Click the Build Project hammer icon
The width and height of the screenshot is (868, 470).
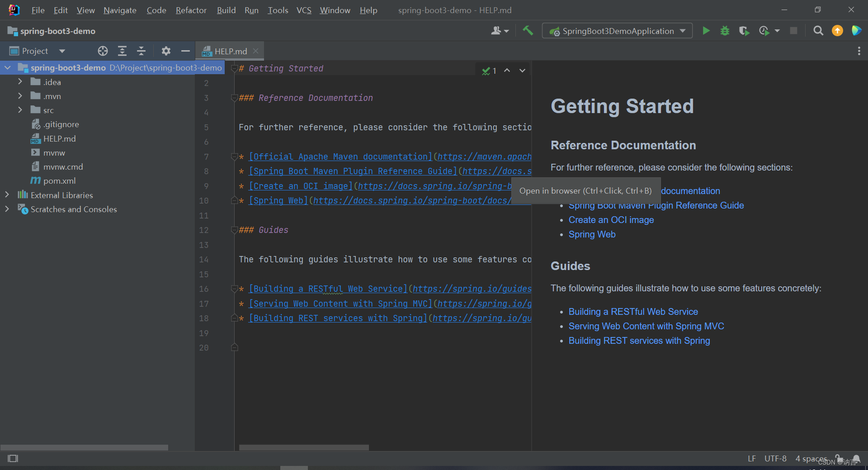(528, 31)
